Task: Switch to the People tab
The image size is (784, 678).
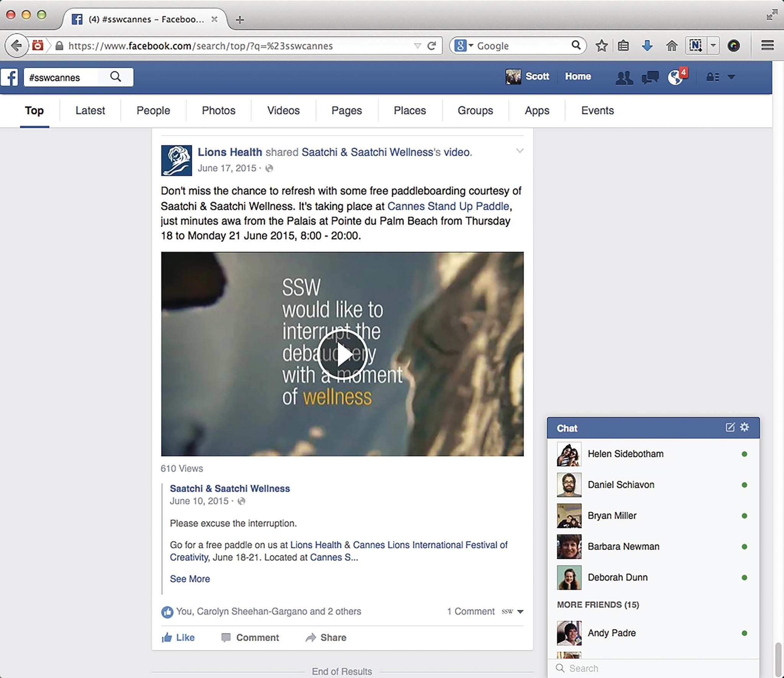Action: click(x=153, y=111)
